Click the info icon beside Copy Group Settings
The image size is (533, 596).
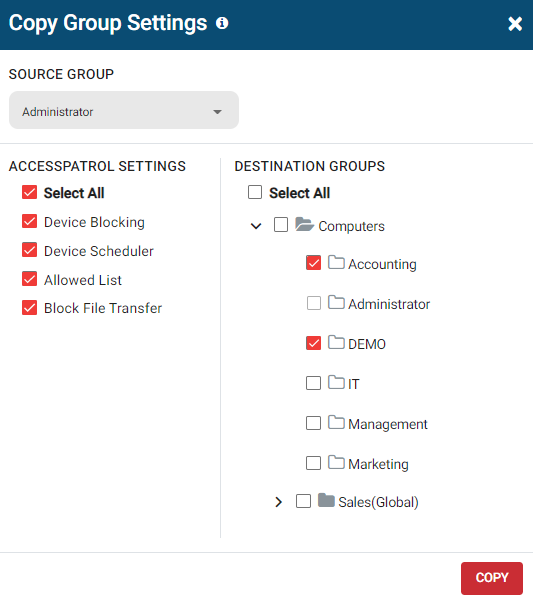pyautogui.click(x=222, y=23)
